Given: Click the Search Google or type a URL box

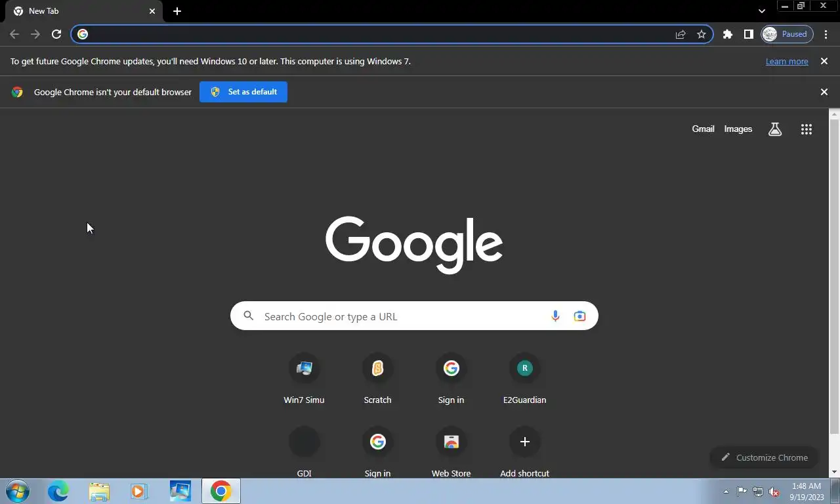Looking at the screenshot, I should point(414,316).
